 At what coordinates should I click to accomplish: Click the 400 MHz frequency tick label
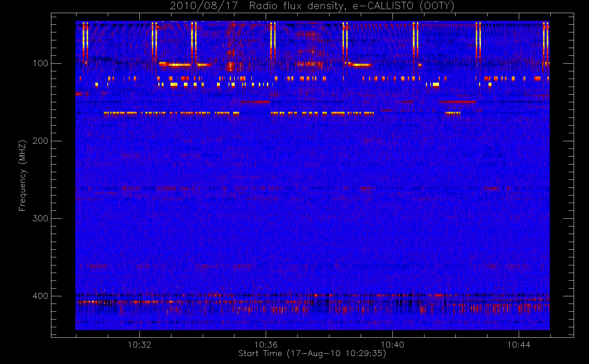[x=40, y=296]
